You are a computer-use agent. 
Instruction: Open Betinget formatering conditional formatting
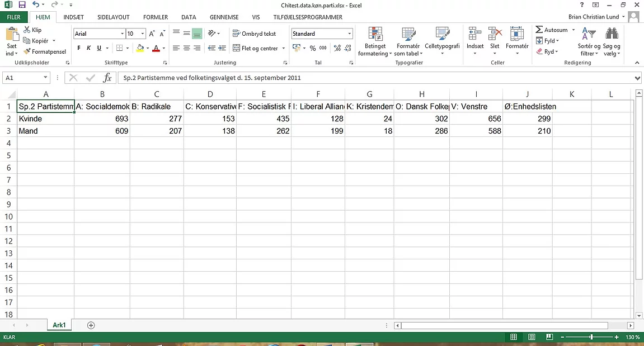coord(375,41)
